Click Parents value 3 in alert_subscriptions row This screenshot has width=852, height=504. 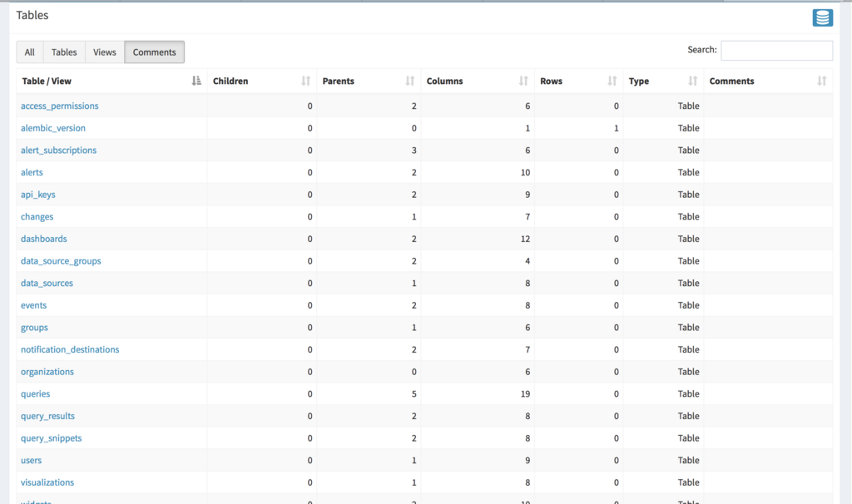point(414,151)
